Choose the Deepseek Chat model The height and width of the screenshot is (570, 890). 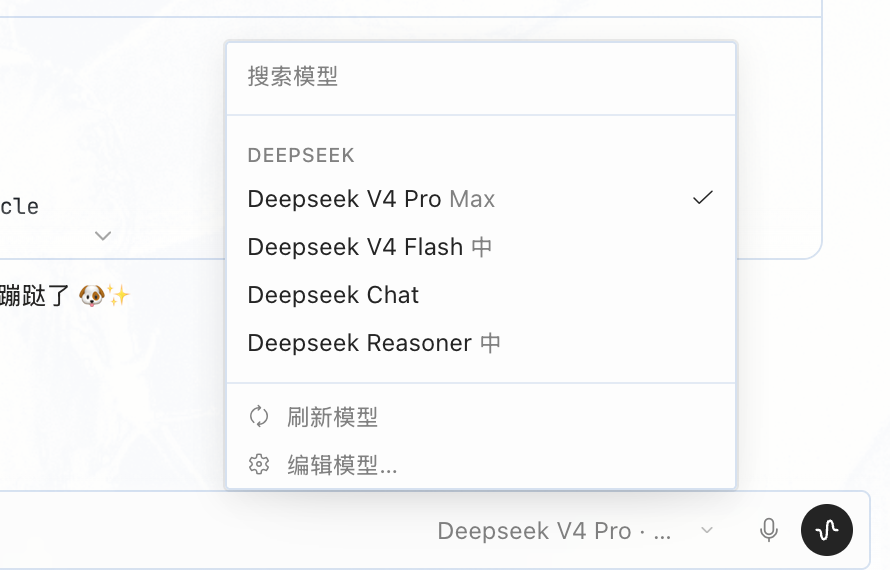coord(481,295)
